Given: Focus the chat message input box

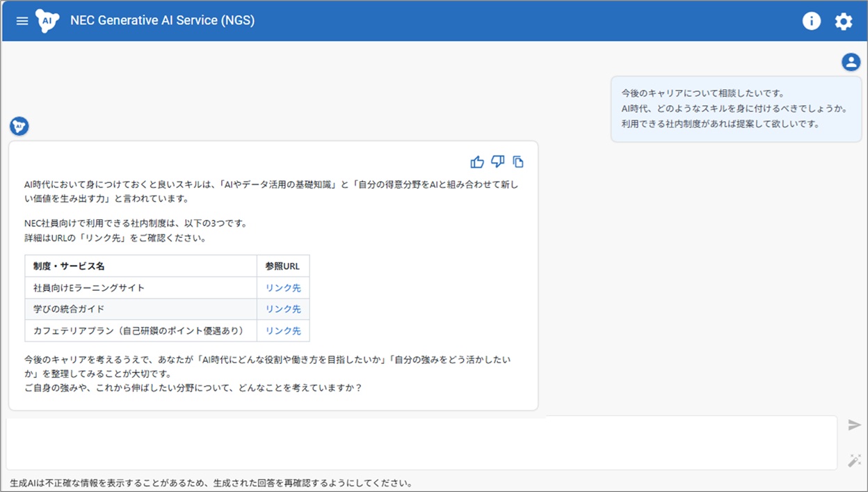Looking at the screenshot, I should [x=421, y=443].
